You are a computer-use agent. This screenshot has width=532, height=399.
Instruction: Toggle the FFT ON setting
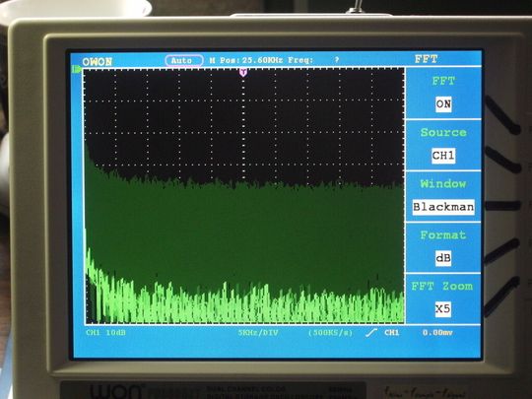coord(443,103)
